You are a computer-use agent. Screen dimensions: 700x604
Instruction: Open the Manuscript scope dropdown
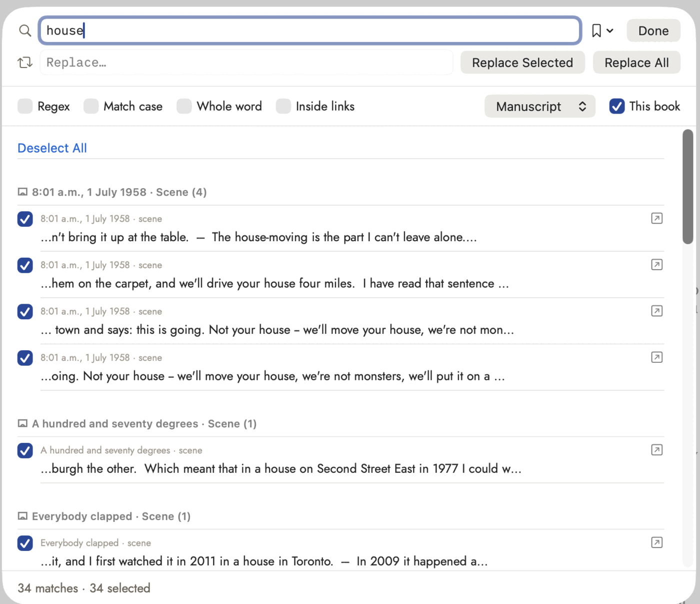pos(540,106)
